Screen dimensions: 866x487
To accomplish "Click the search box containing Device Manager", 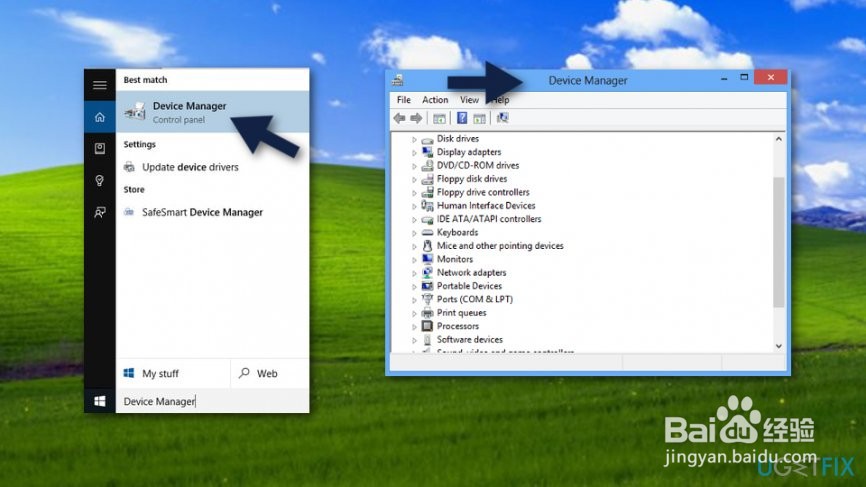I will click(213, 401).
